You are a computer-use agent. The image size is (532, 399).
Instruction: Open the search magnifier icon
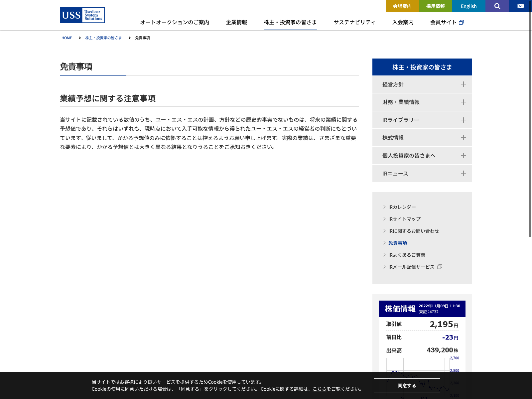(x=497, y=6)
